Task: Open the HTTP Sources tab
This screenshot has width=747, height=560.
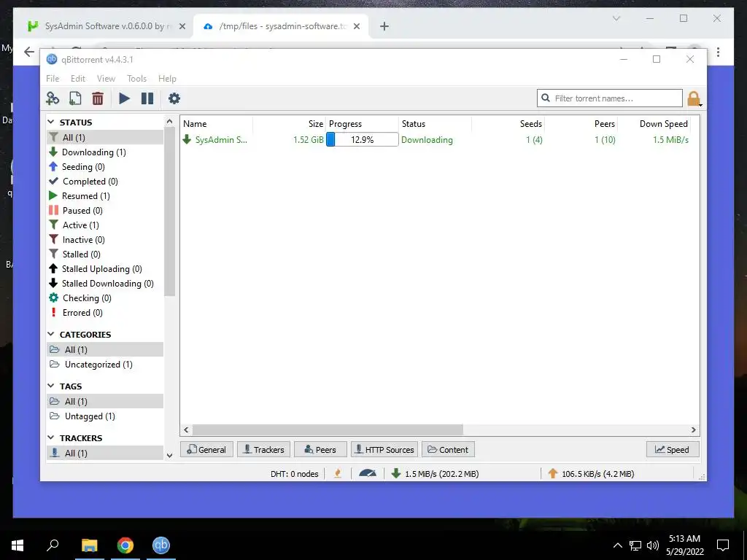Action: click(384, 449)
